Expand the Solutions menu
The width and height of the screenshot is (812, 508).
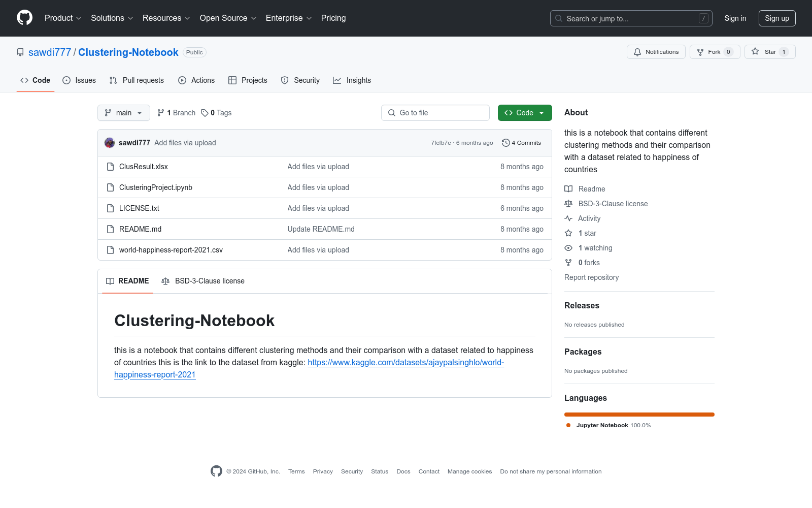pos(112,18)
